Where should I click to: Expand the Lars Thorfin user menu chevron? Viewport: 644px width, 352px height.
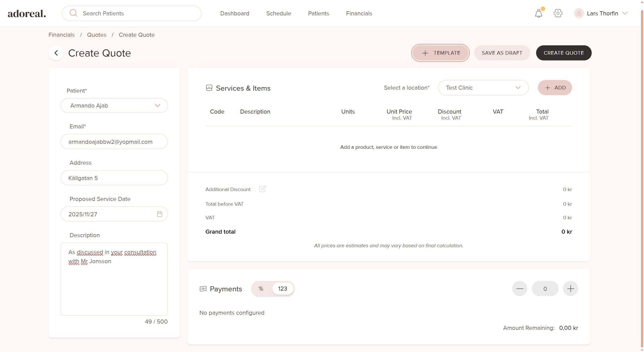coord(625,13)
